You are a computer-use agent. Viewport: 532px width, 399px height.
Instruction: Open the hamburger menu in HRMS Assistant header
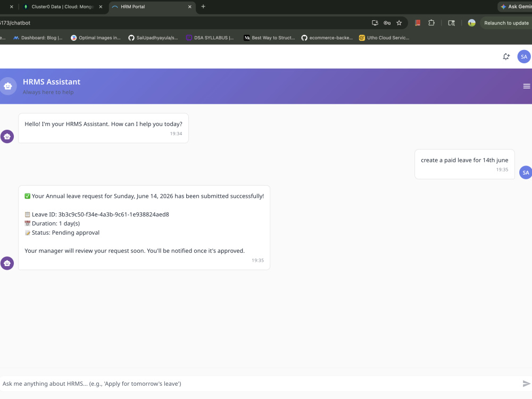tap(527, 86)
